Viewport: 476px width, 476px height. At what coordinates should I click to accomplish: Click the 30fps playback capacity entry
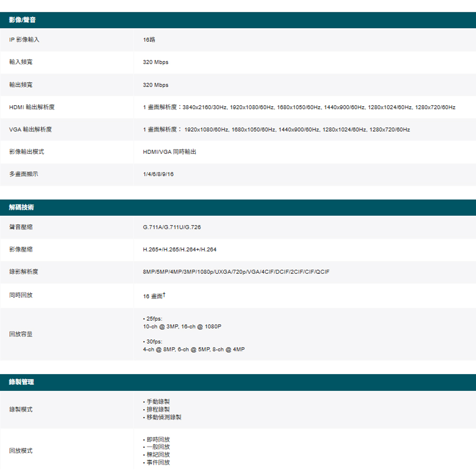pos(194,346)
